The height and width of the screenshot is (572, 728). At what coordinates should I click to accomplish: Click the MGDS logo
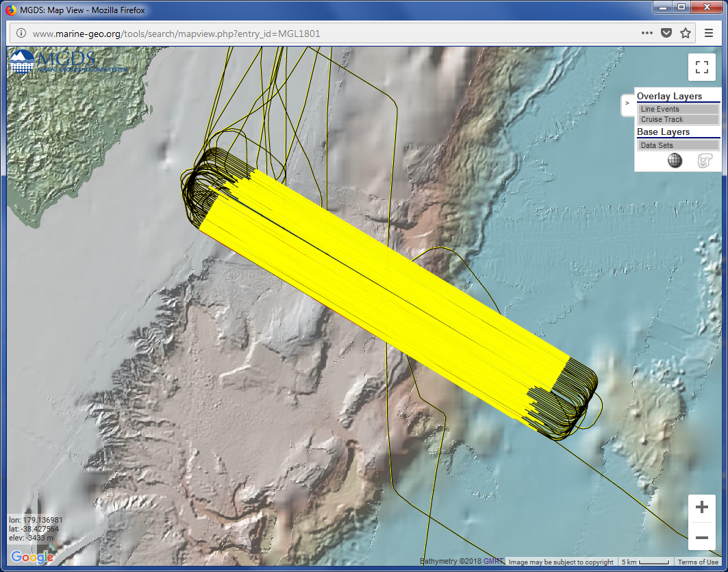[52, 62]
